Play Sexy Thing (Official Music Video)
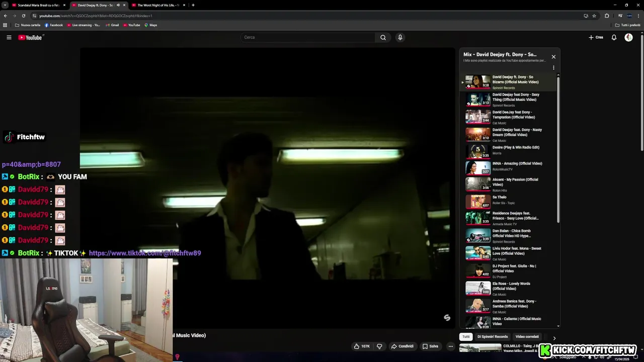The height and width of the screenshot is (362, 644). click(x=508, y=100)
